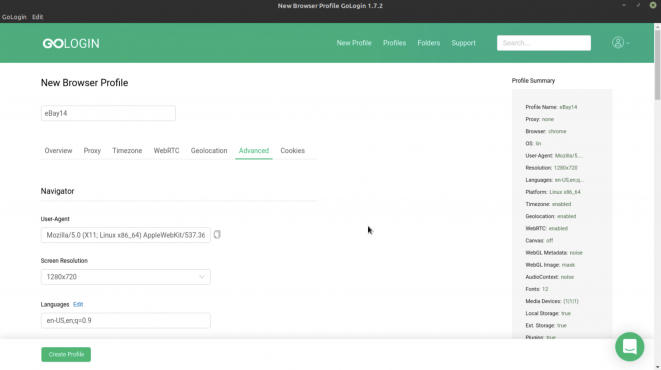Click Edit link next to Languages
Viewport: 661px width, 370px height.
(78, 304)
